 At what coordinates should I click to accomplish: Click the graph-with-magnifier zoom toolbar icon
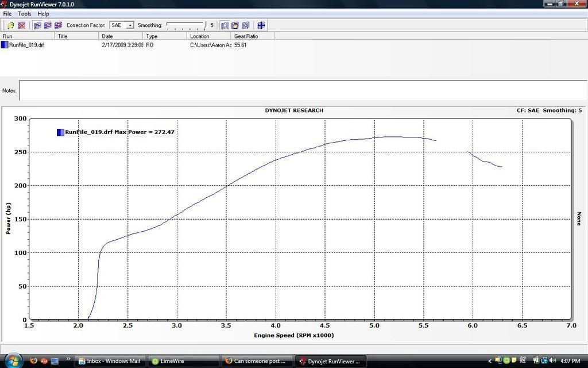[225, 25]
